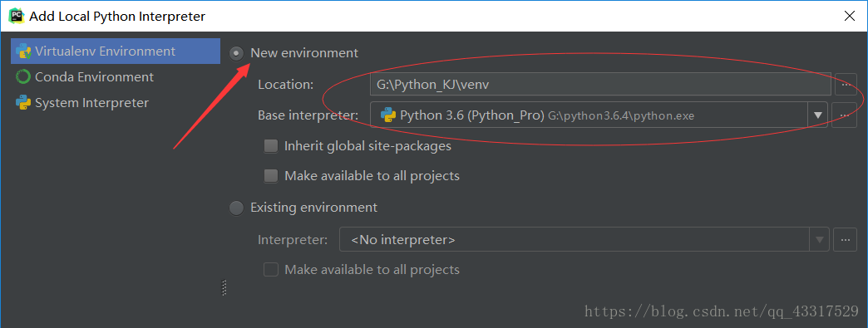Viewport: 868px width, 328px height.
Task: Click the PyCharm logo in title bar
Action: point(17,16)
